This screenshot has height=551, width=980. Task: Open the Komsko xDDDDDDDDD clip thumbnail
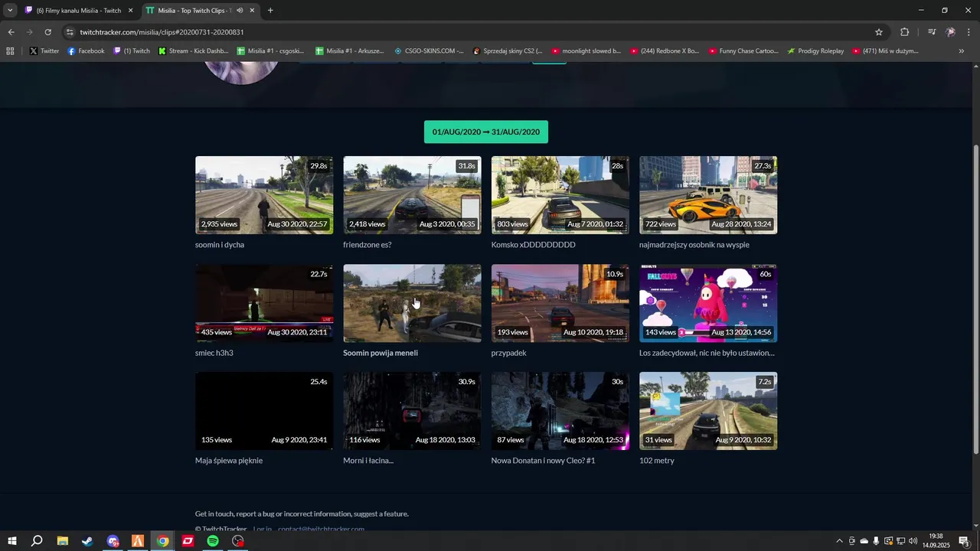(x=560, y=195)
